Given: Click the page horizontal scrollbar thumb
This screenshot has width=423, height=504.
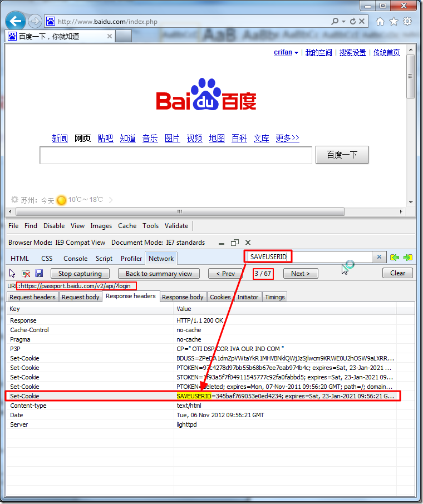Looking at the screenshot, I should coord(180,211).
